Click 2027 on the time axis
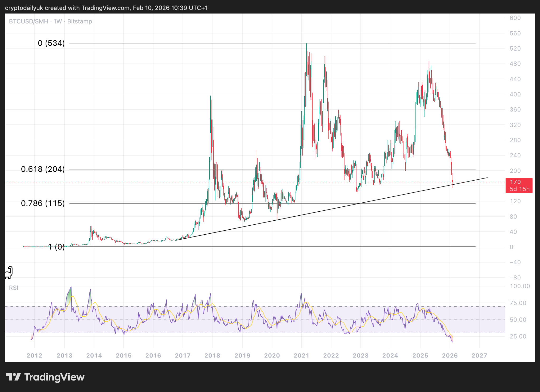 point(479,356)
